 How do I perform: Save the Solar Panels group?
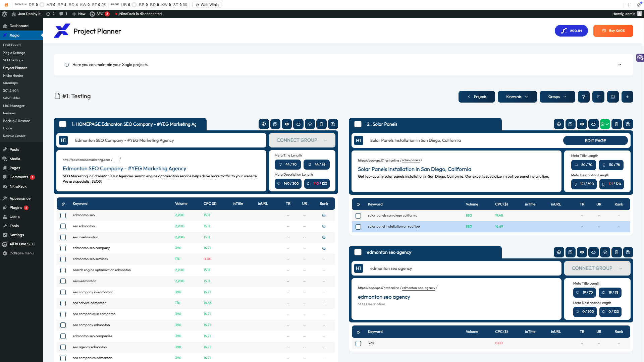628,124
